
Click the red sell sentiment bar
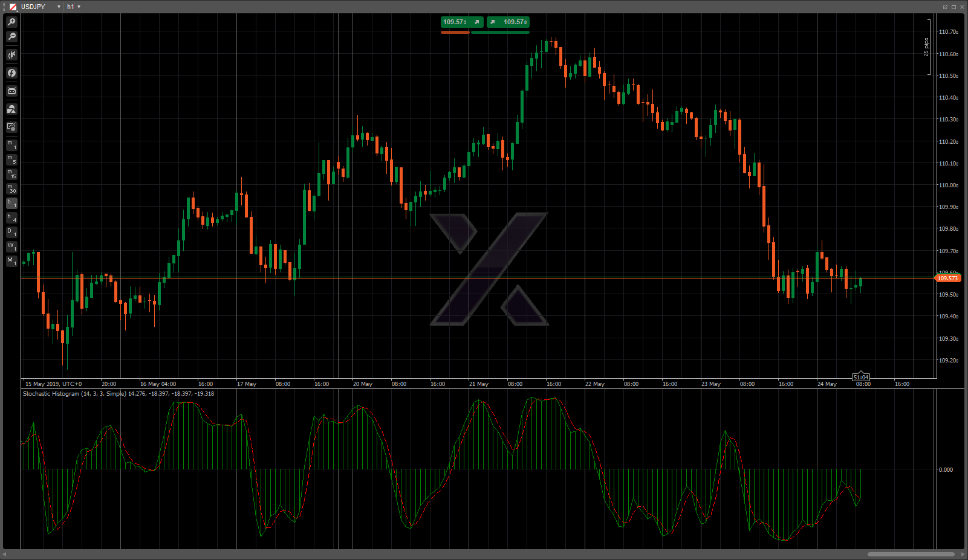pos(455,32)
